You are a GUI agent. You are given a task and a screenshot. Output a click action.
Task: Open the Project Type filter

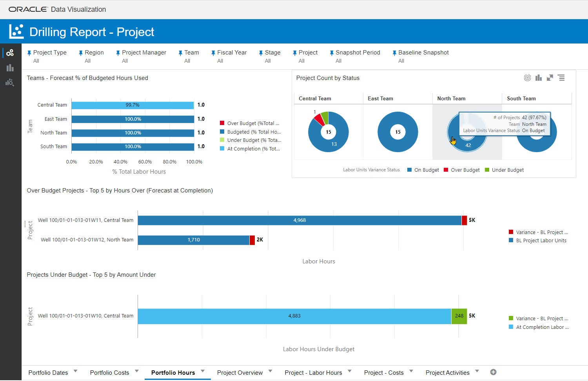49,53
